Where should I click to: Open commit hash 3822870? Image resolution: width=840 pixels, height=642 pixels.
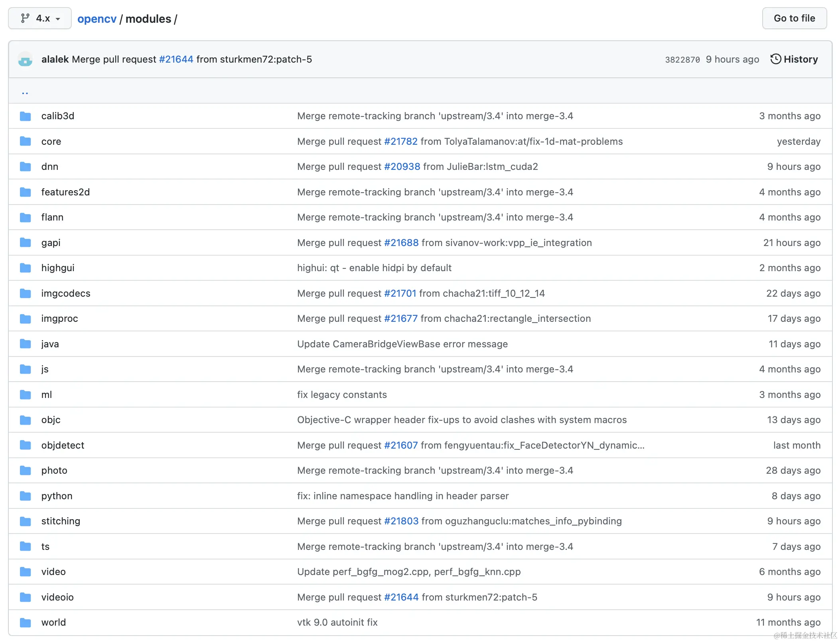pos(682,60)
